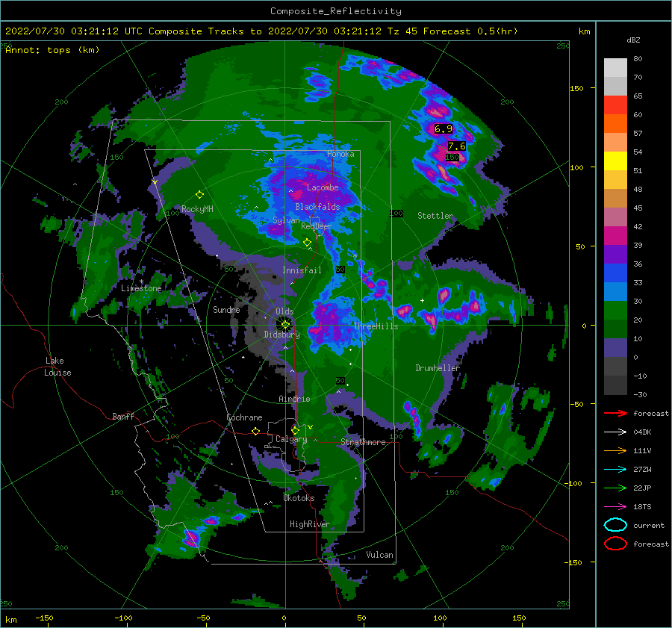Click the orange 111V arrow in legend
672x628 pixels.
[615, 450]
